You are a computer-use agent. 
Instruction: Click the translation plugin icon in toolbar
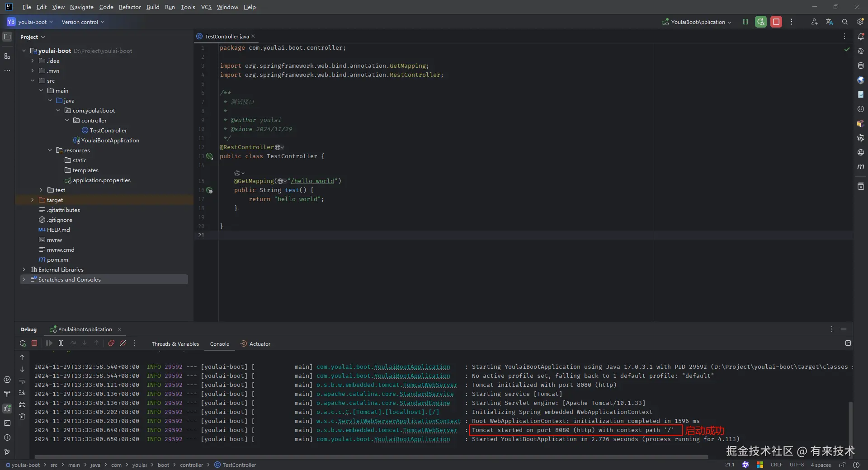(829, 22)
